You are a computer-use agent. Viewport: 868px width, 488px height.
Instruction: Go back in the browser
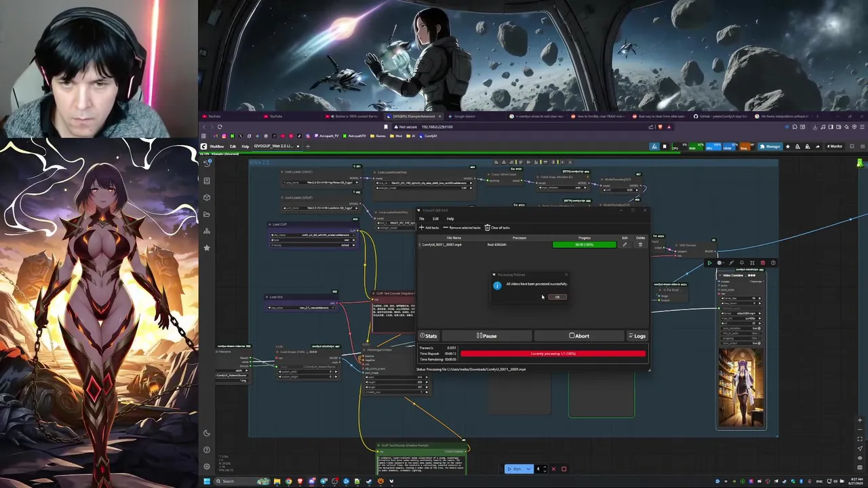[204, 127]
